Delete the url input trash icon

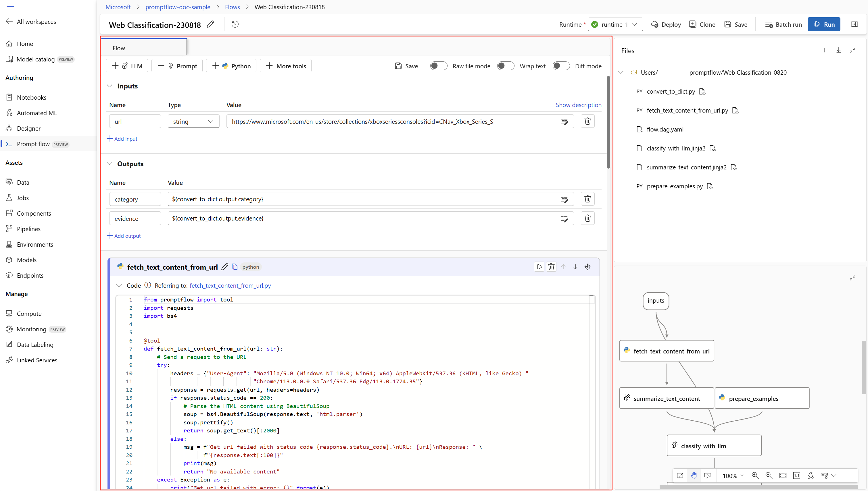[x=587, y=121]
